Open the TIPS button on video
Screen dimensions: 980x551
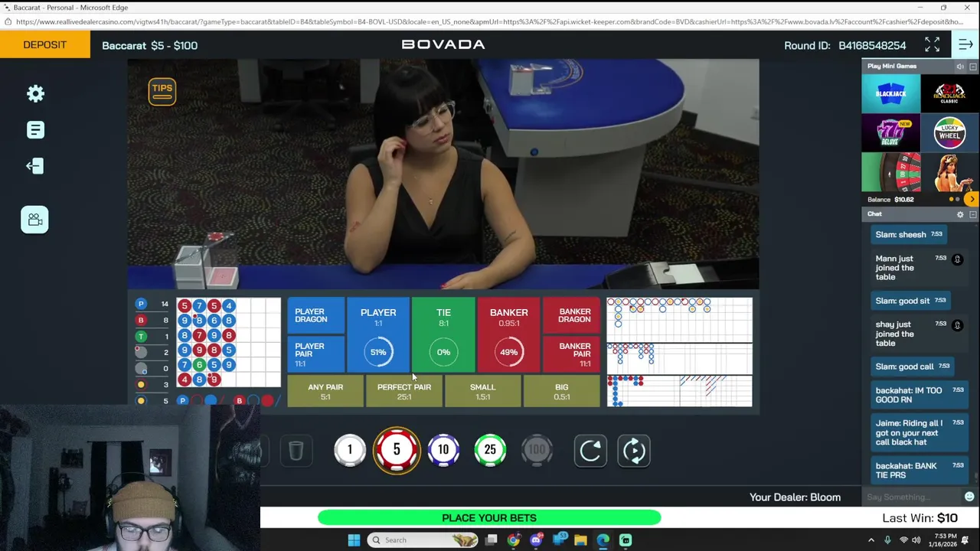(x=162, y=91)
